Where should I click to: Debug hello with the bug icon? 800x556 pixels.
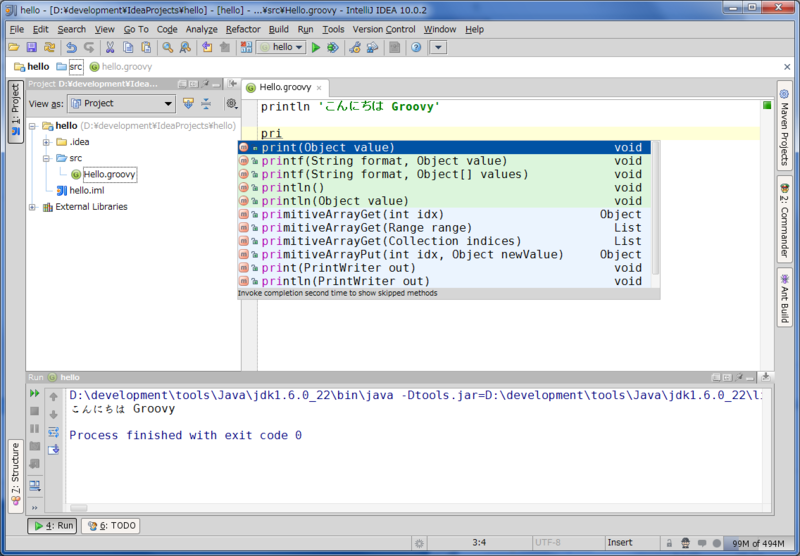point(333,47)
